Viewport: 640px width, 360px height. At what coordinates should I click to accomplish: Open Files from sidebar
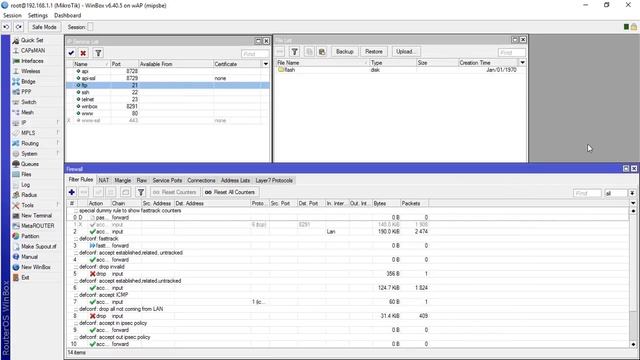coord(26,174)
